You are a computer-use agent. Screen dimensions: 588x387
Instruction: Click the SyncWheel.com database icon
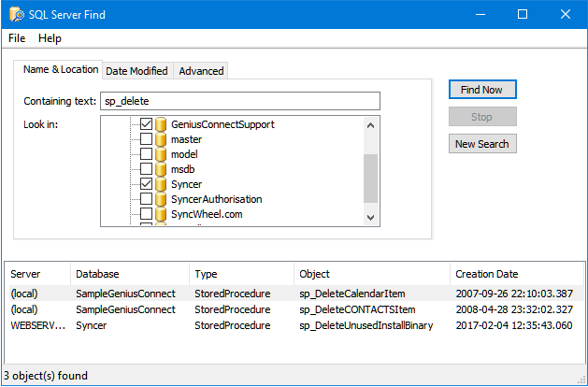[x=161, y=214]
